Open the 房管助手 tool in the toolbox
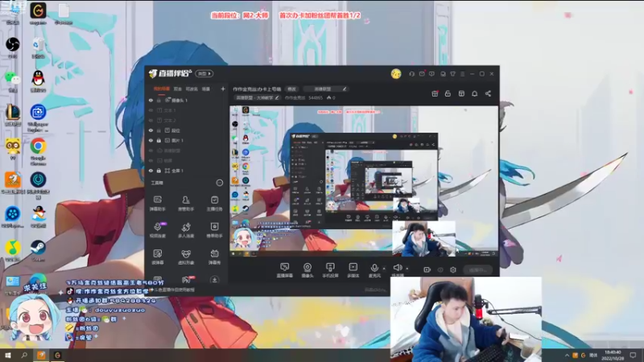The image size is (644, 362). tap(186, 204)
